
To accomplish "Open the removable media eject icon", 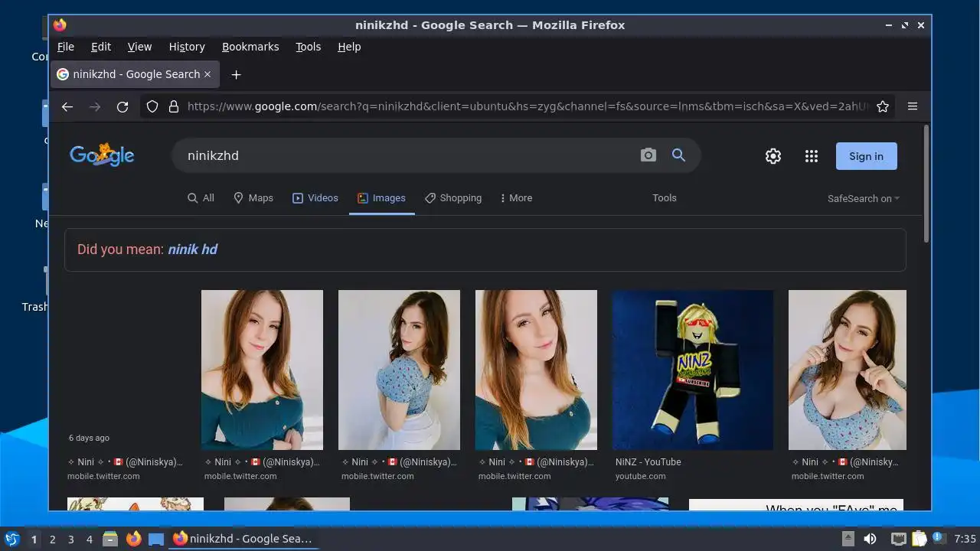I will 848,539.
